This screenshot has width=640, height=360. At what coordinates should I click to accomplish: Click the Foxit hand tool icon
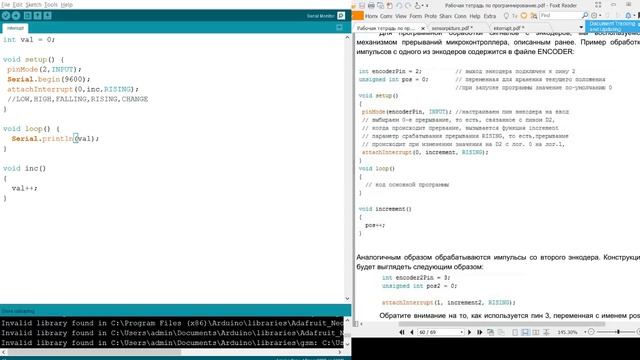tap(418, 6)
